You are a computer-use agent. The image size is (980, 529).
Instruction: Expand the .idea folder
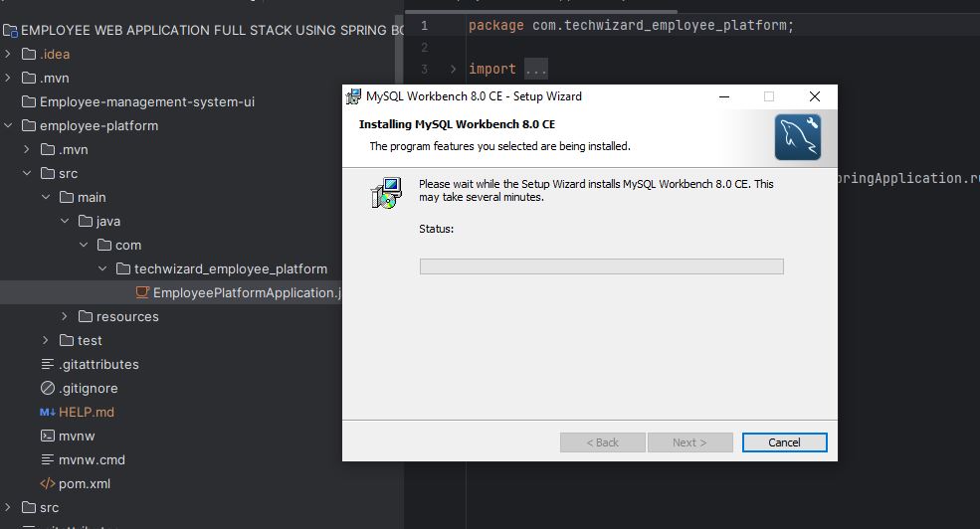(9, 54)
